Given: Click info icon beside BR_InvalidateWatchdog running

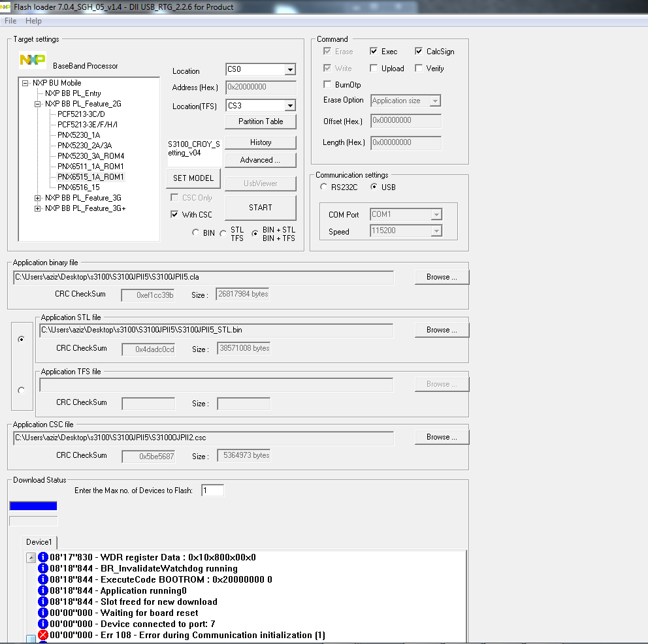Looking at the screenshot, I should [43, 568].
